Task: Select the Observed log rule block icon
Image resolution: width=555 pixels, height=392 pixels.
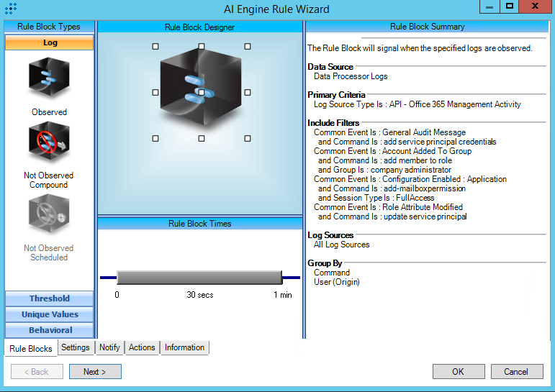Action: [x=49, y=79]
